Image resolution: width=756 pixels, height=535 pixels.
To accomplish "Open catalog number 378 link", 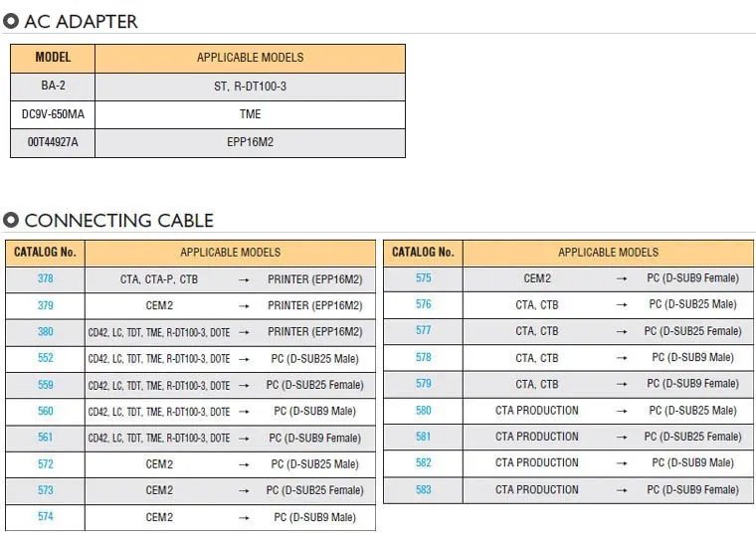I will pyautogui.click(x=46, y=278).
